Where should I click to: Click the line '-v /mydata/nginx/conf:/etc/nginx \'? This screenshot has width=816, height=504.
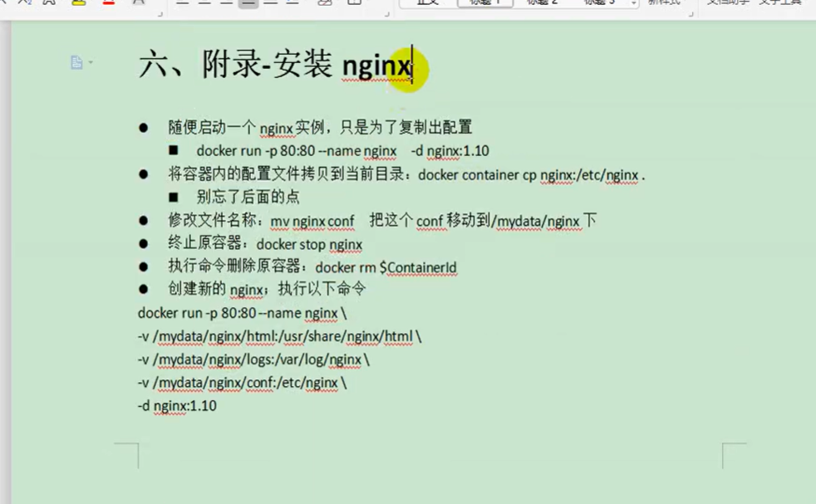[x=242, y=383]
